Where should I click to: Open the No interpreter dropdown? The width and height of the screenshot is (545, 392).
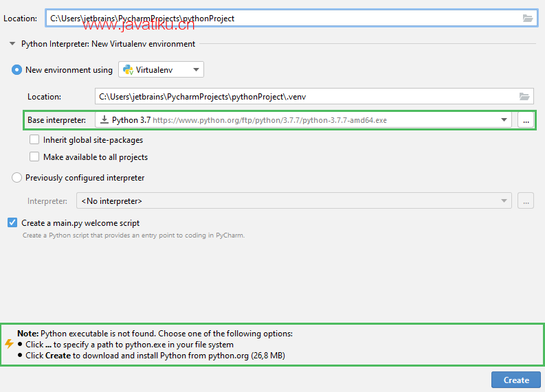[293, 200]
